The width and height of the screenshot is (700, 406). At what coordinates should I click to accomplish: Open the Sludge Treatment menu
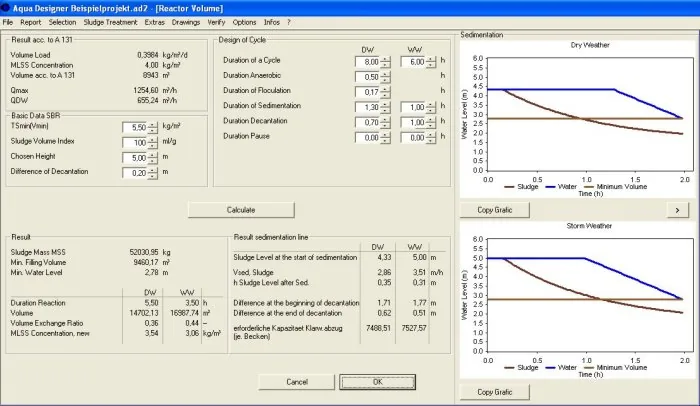pos(110,22)
